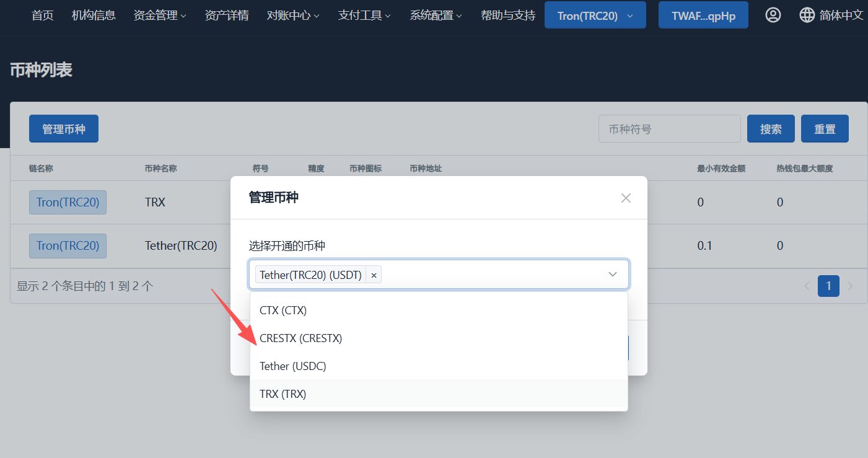This screenshot has width=868, height=458.
Task: Click the globe language icon
Action: [807, 14]
